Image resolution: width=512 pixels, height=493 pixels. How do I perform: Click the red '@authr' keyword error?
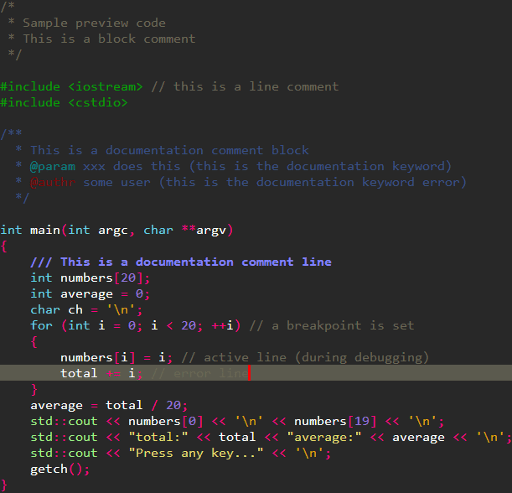coord(53,182)
